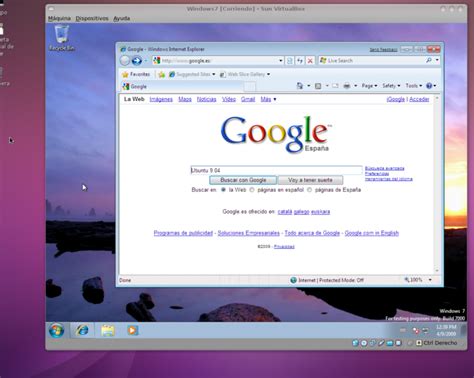Click 'Voy a tener suerte' button
474x378 pixels.
pos(310,180)
